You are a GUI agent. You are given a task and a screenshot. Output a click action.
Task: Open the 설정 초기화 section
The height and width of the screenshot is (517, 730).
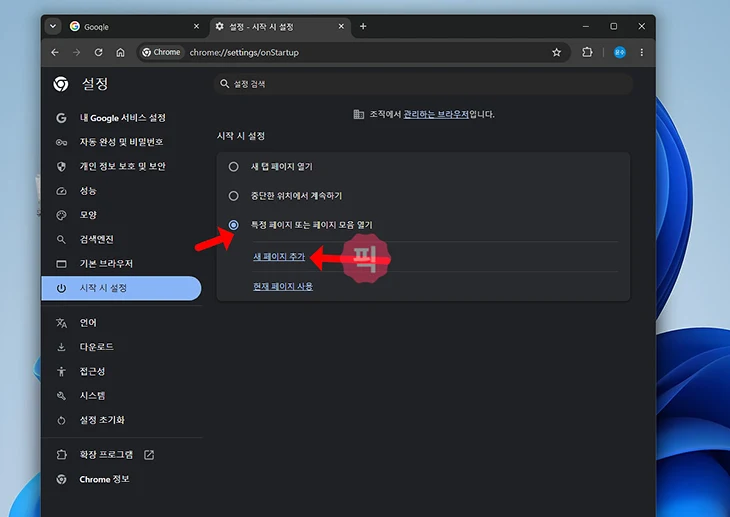tap(122, 420)
